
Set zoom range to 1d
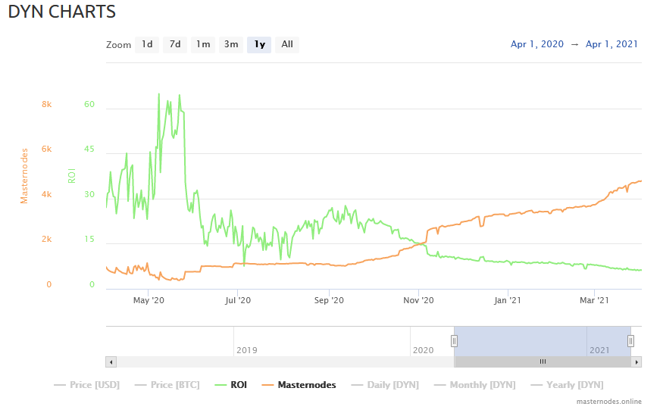(x=147, y=44)
